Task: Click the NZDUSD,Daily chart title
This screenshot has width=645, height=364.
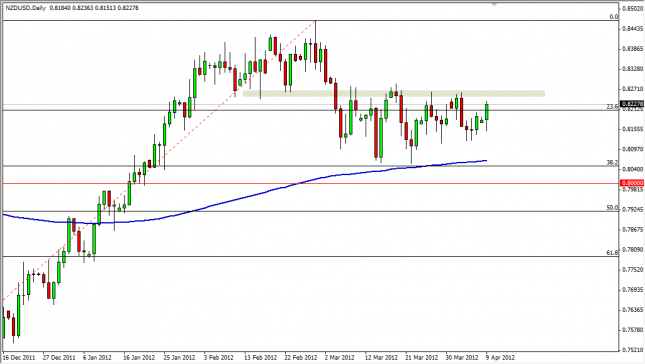Action: pyautogui.click(x=26, y=8)
